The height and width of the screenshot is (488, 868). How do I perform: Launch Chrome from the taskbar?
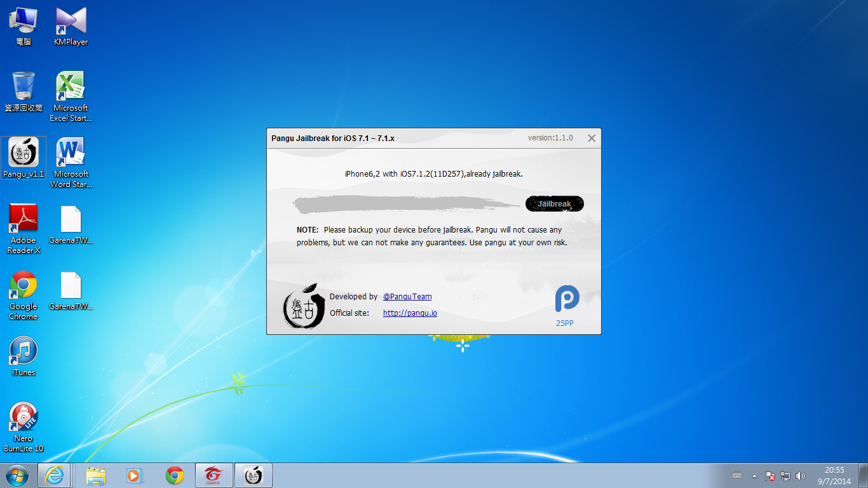[175, 475]
